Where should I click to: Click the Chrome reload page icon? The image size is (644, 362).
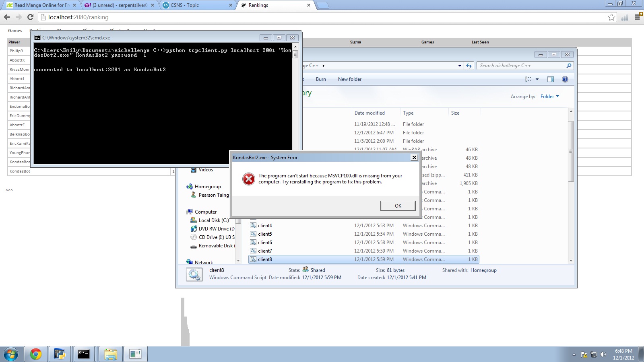[x=30, y=17]
